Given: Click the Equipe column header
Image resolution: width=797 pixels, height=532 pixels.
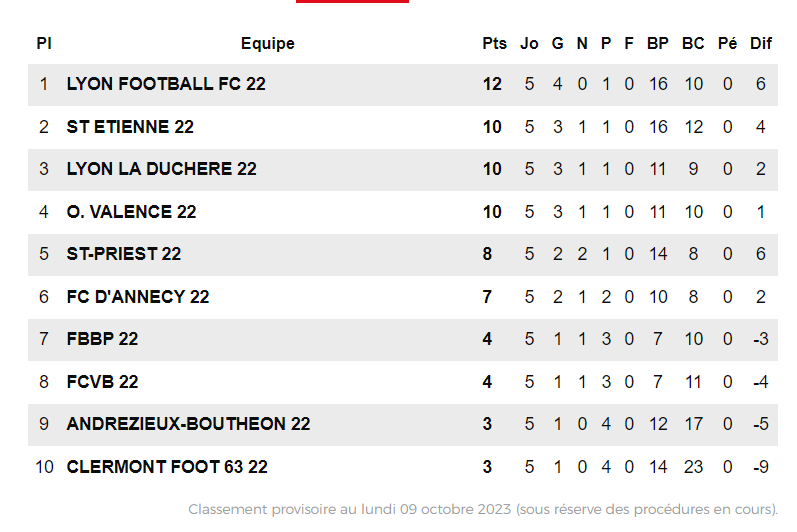Looking at the screenshot, I should (x=268, y=43).
